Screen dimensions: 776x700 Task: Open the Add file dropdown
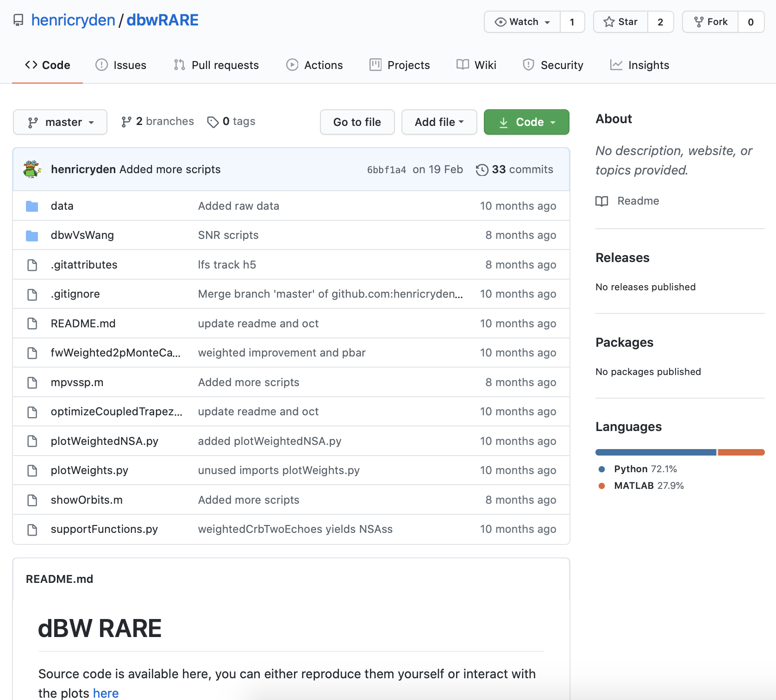pos(439,122)
